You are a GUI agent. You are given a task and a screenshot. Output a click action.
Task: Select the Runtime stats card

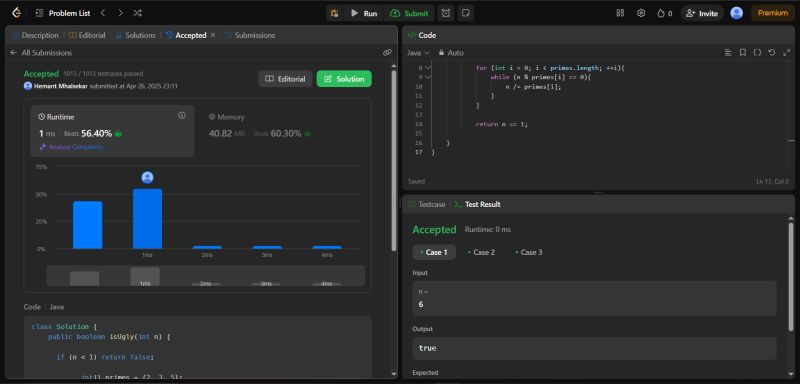pos(112,131)
